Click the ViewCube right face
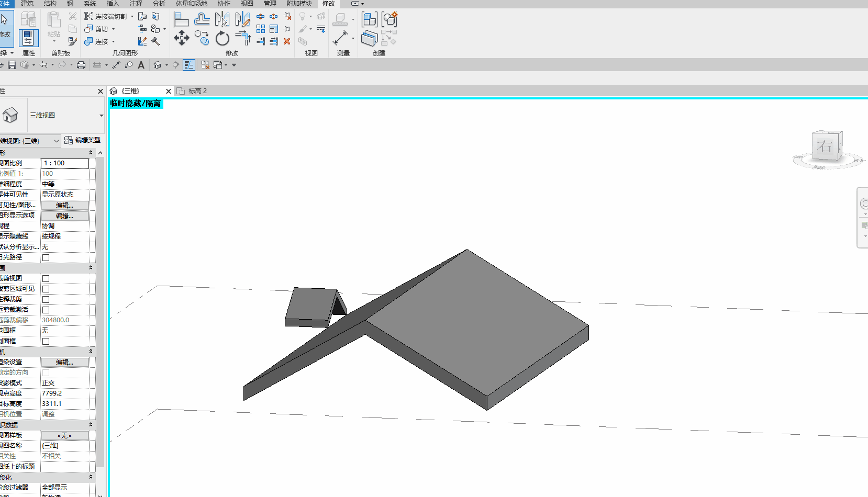The width and height of the screenshot is (868, 497). click(x=826, y=146)
